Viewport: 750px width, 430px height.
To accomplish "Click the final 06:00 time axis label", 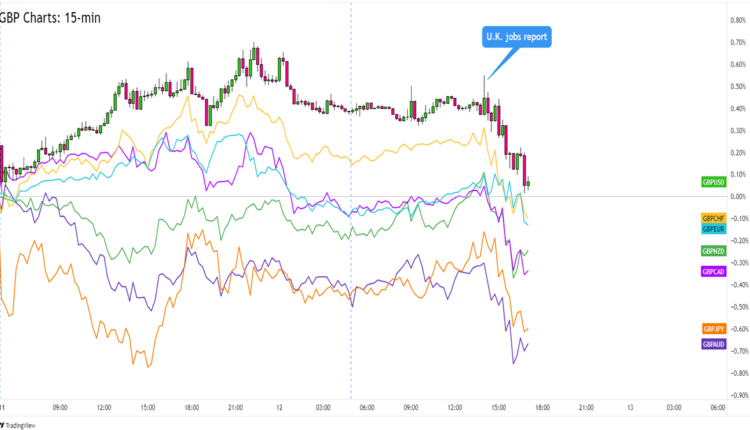I will [x=718, y=407].
